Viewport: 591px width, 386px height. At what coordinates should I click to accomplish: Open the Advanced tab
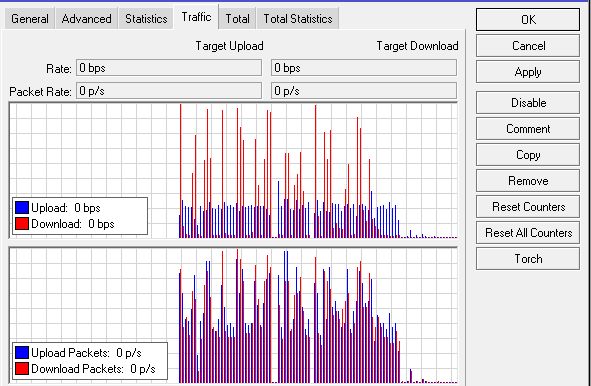point(86,18)
